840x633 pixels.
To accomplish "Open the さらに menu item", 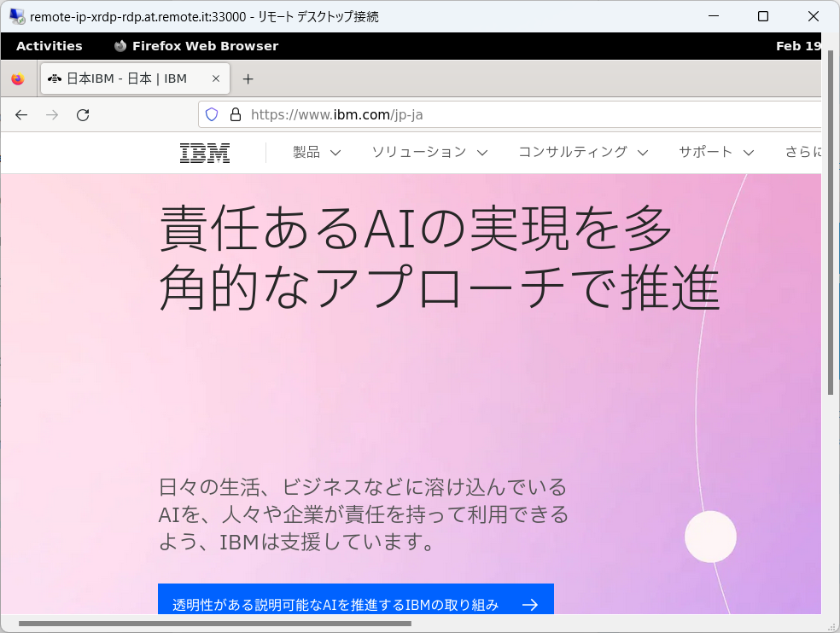I will point(802,152).
